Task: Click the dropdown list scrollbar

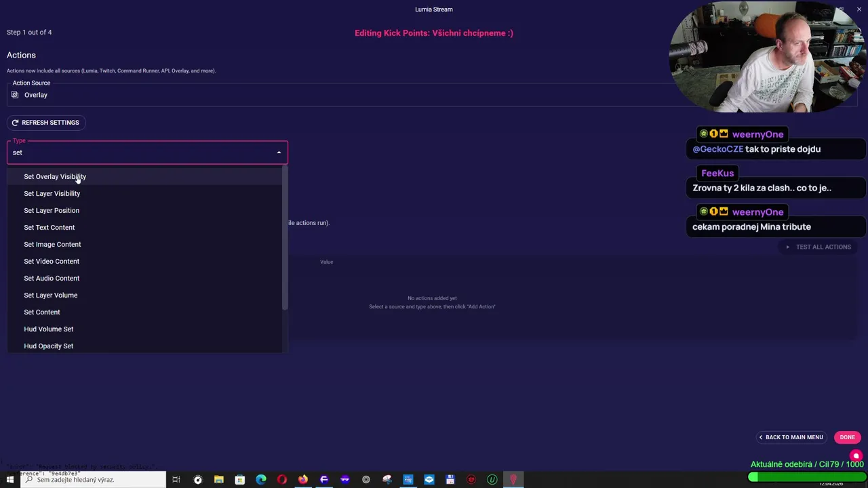Action: 285,237
